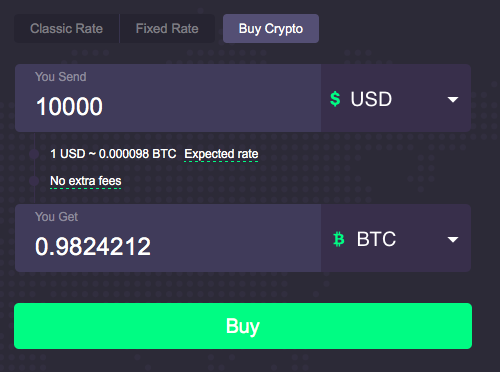
Task: Click the You Get amount field
Action: pos(168,238)
